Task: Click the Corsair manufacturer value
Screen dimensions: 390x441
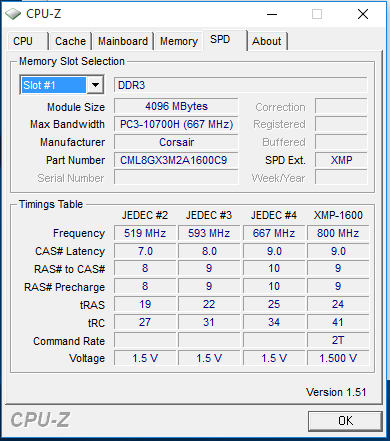Action: pyautogui.click(x=176, y=142)
